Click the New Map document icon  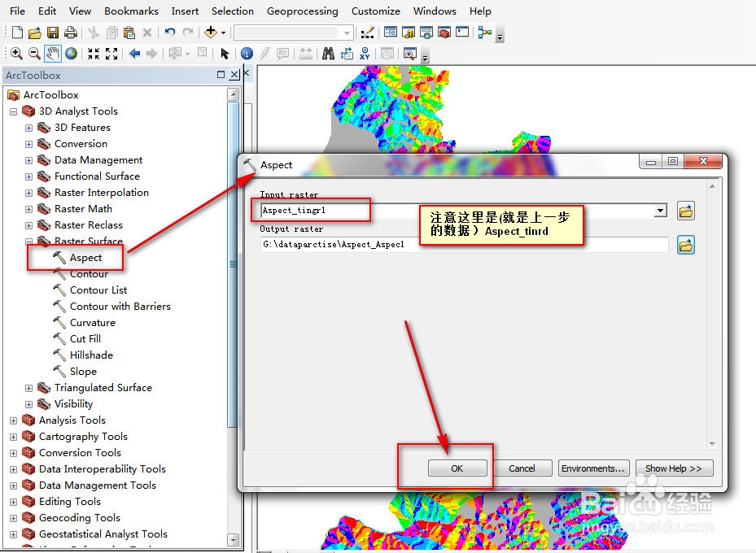17,33
